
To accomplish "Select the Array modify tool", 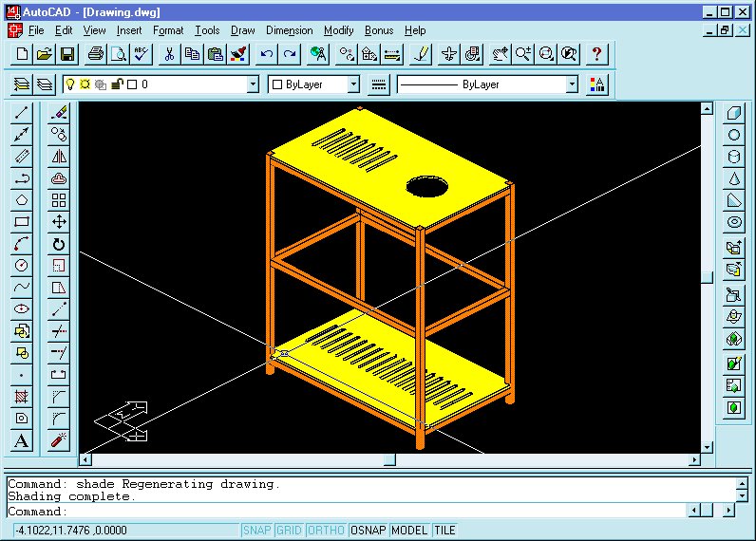I will 59,200.
